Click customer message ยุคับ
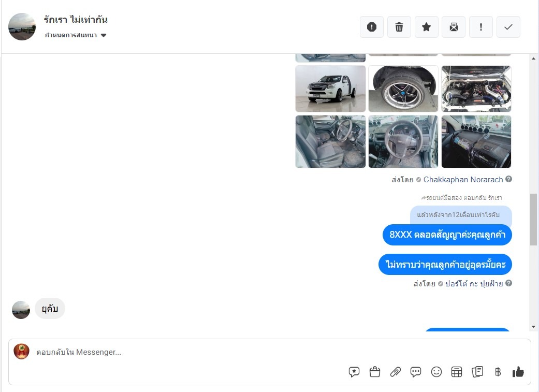This screenshot has height=392, width=539. (50, 309)
